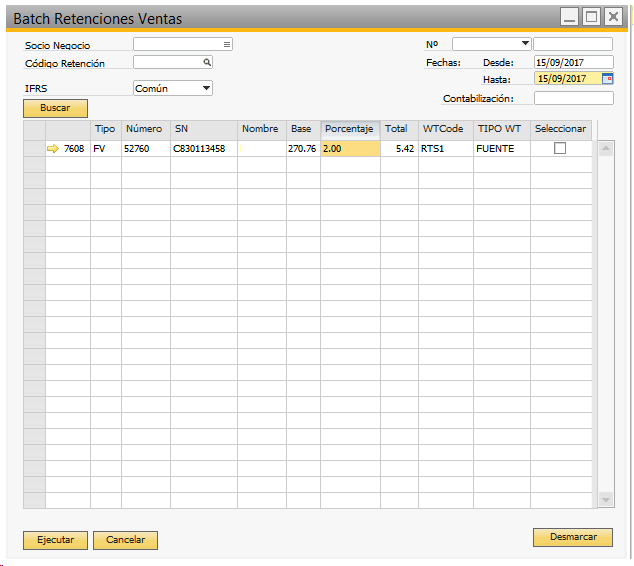Click the Cancelar button
This screenshot has height=566, width=634.
pyautogui.click(x=125, y=540)
